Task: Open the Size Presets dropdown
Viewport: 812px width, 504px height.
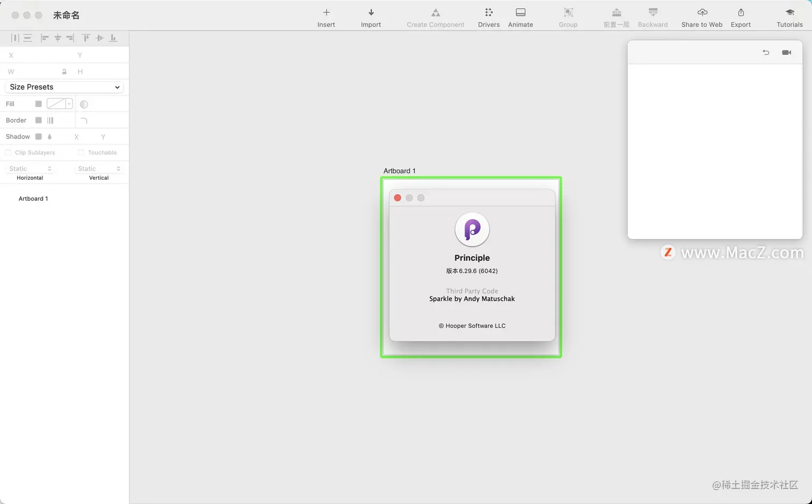Action: pos(64,87)
